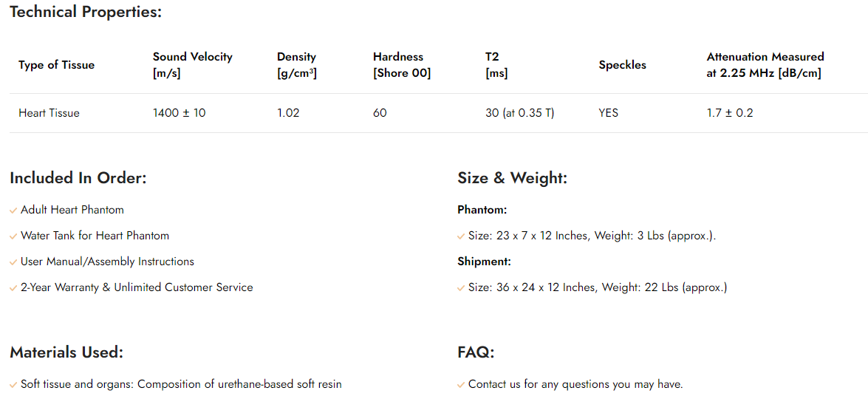Click the Technical Properties heading
This screenshot has width=868, height=413.
86,12
